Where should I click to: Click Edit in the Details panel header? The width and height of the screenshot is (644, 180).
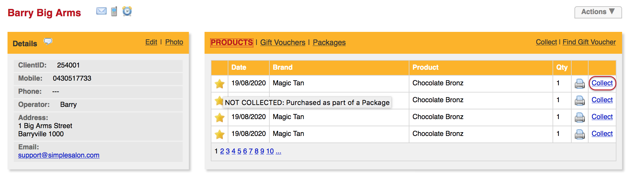click(x=151, y=42)
